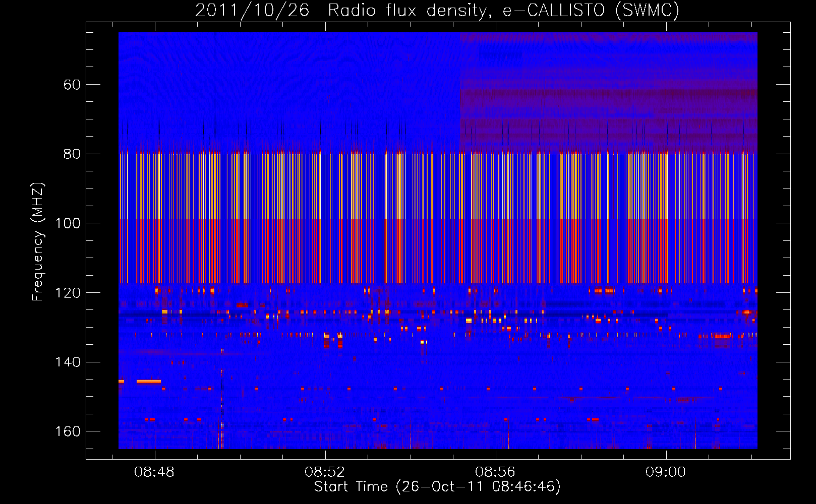Viewport: 816px width, 504px height.
Task: Click the 80 MHz frequency tick label
Action: point(72,154)
